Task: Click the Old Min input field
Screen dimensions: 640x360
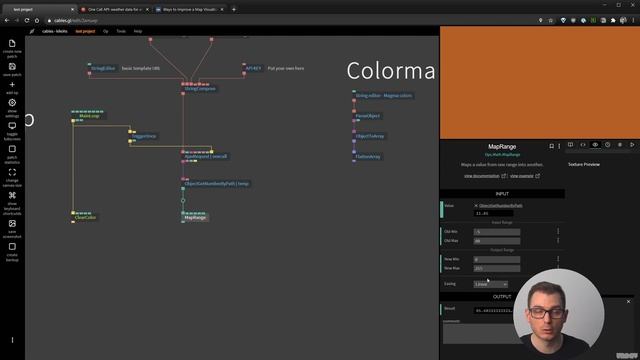Action: click(x=497, y=232)
